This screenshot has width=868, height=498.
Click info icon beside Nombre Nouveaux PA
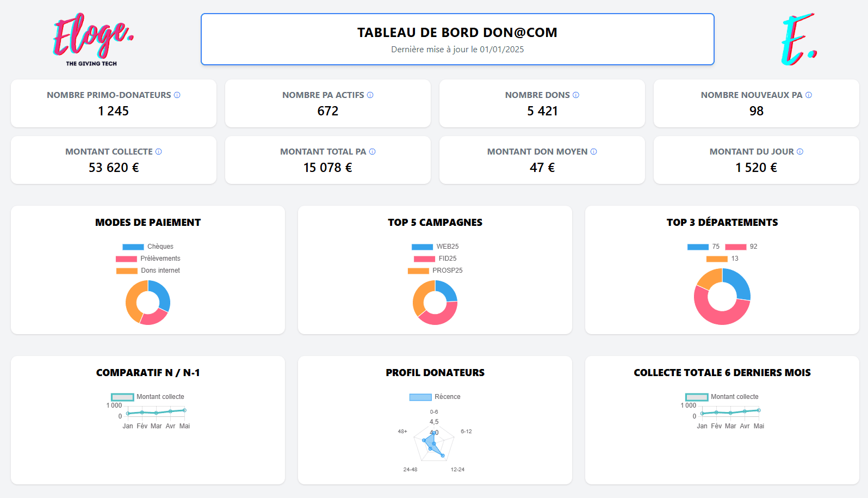pos(809,95)
